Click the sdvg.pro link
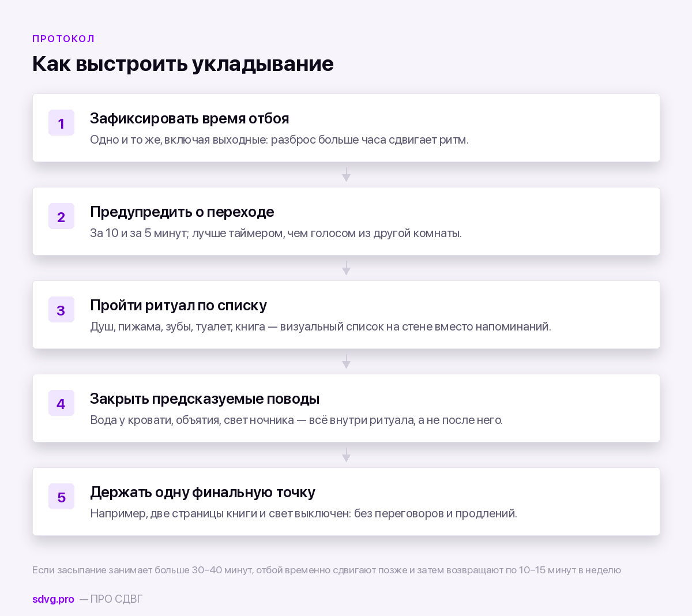 point(53,599)
